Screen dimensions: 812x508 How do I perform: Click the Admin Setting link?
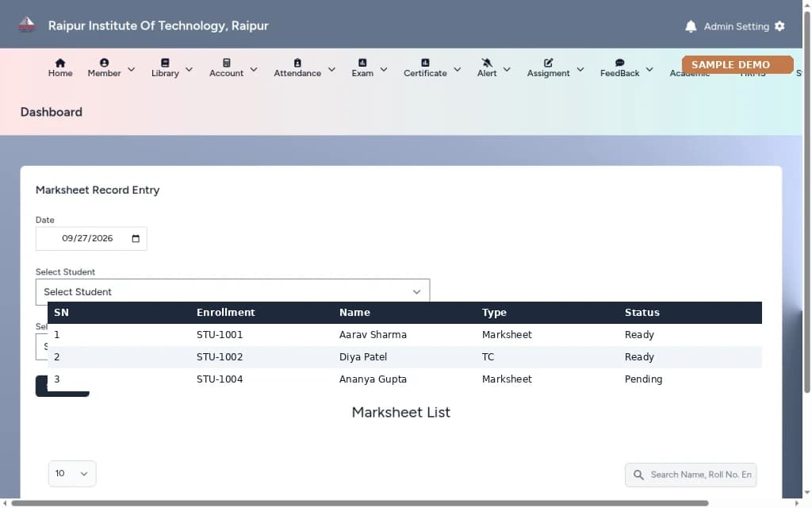tap(737, 26)
